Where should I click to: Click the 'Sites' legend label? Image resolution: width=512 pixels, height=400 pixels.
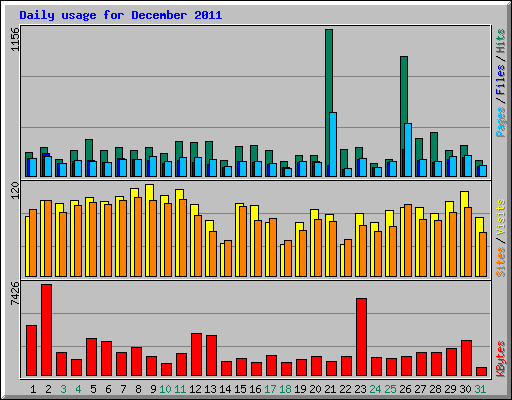click(501, 262)
